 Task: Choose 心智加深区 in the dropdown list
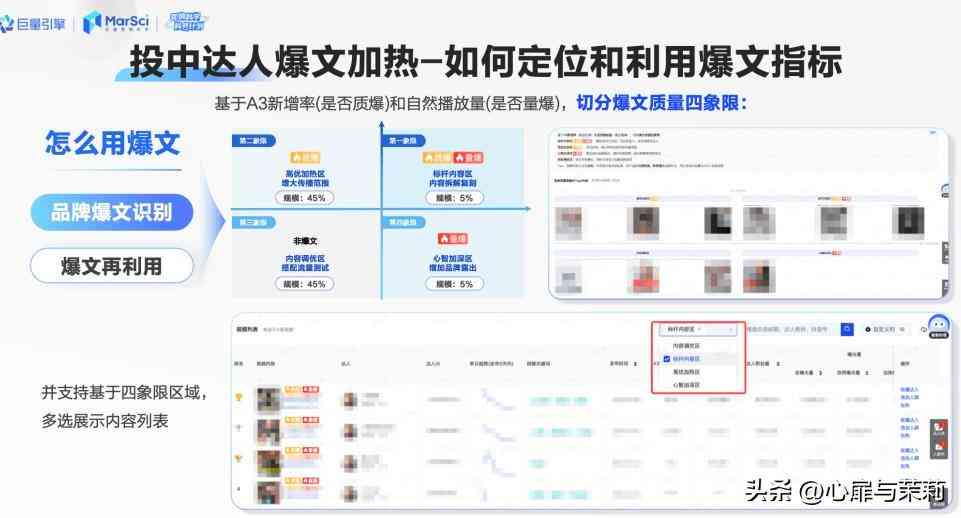686,385
